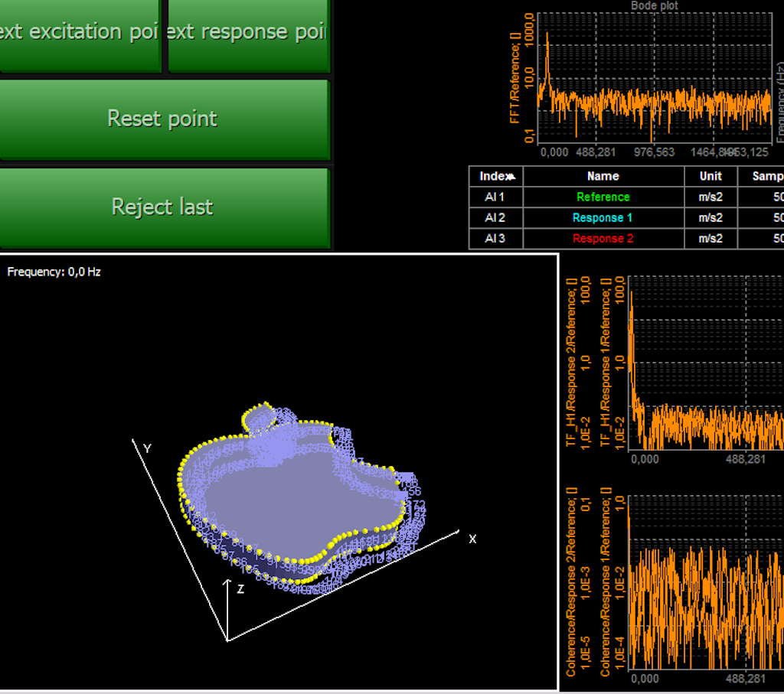Click the 976,563 tick on Bode plot
This screenshot has width=784, height=694.
point(654,152)
